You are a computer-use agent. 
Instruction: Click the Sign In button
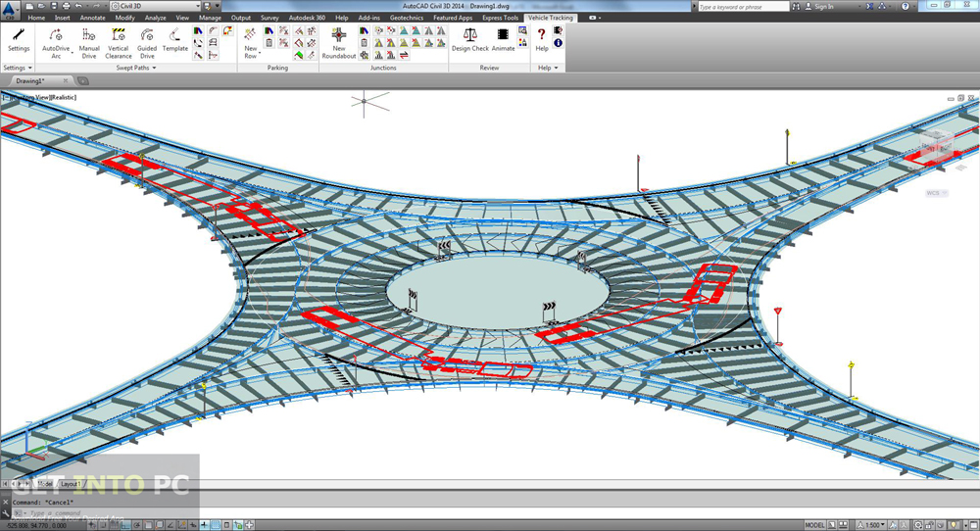coord(818,6)
